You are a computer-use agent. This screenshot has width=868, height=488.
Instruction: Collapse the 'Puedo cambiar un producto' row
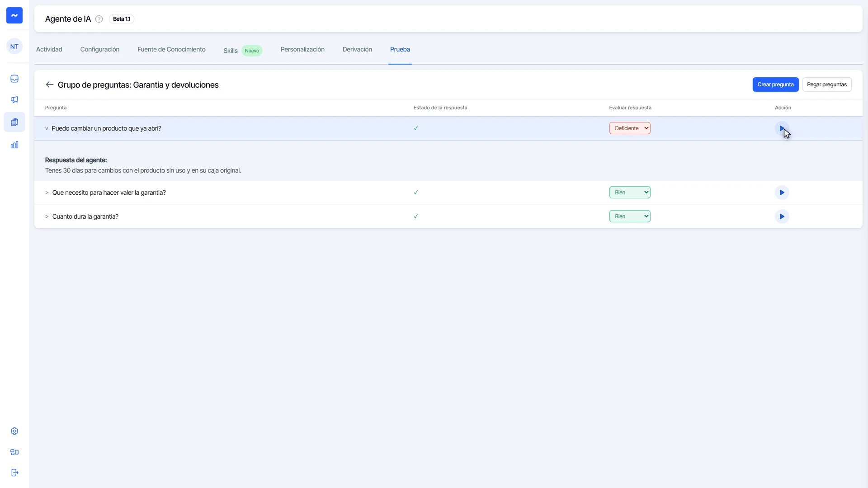point(47,129)
